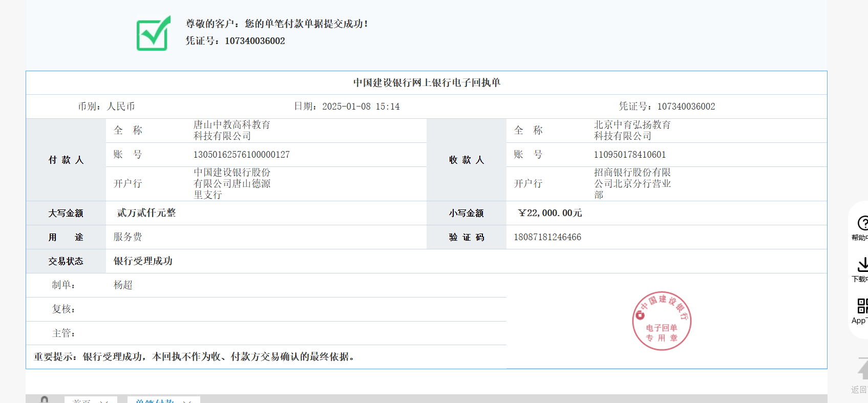
Task: Click the 重要提示 notice text
Action: (195, 357)
